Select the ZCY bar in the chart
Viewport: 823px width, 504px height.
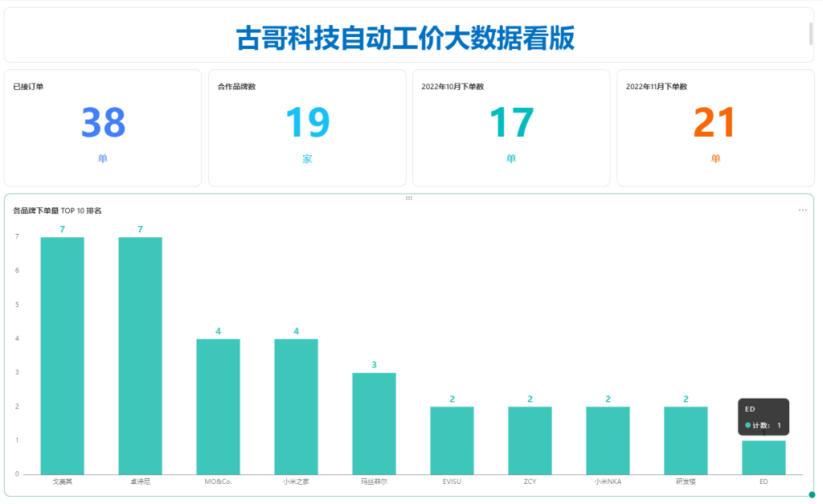(x=530, y=440)
